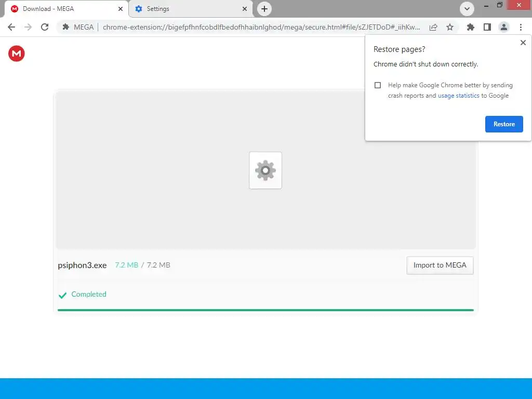Enable sending crash reports checkbox

378,85
